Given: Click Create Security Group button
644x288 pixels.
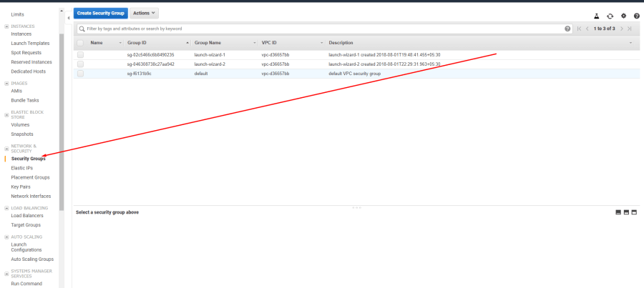Looking at the screenshot, I should click(x=101, y=13).
